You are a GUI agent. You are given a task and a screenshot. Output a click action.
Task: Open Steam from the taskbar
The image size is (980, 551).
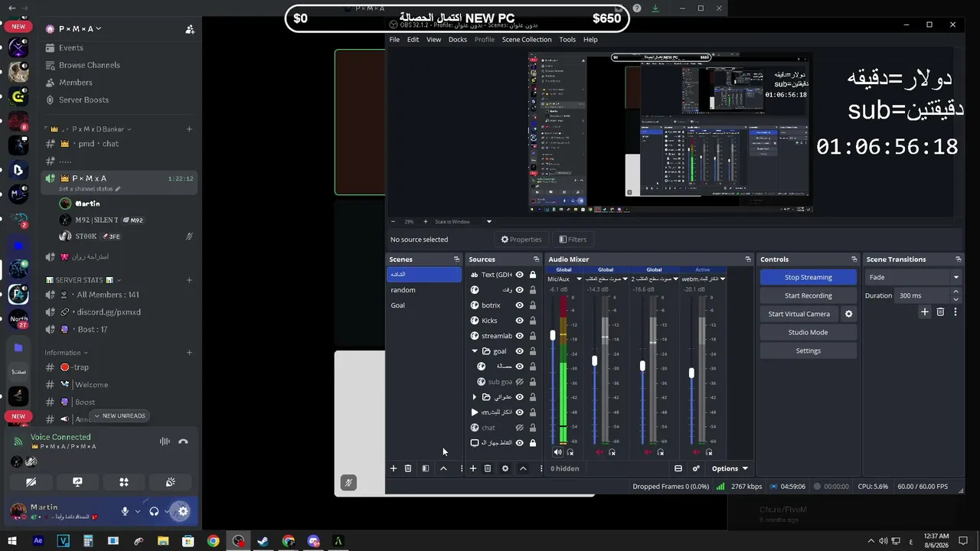tap(263, 541)
